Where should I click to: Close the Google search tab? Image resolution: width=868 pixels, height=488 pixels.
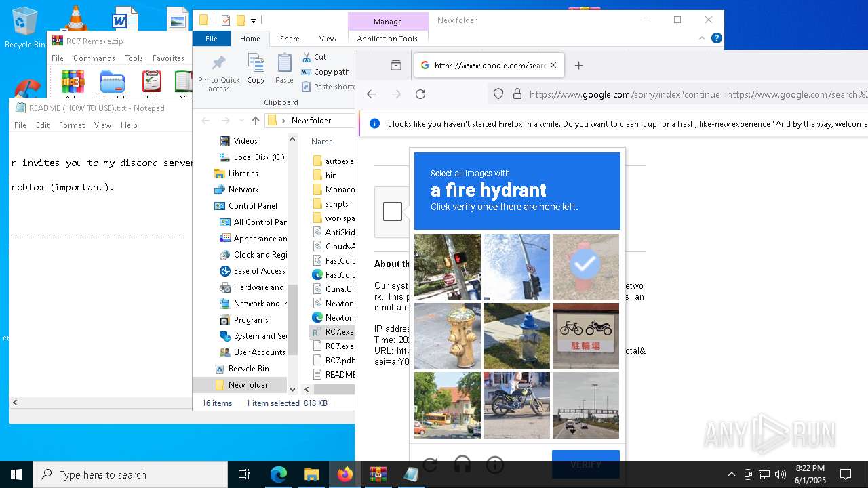(553, 66)
